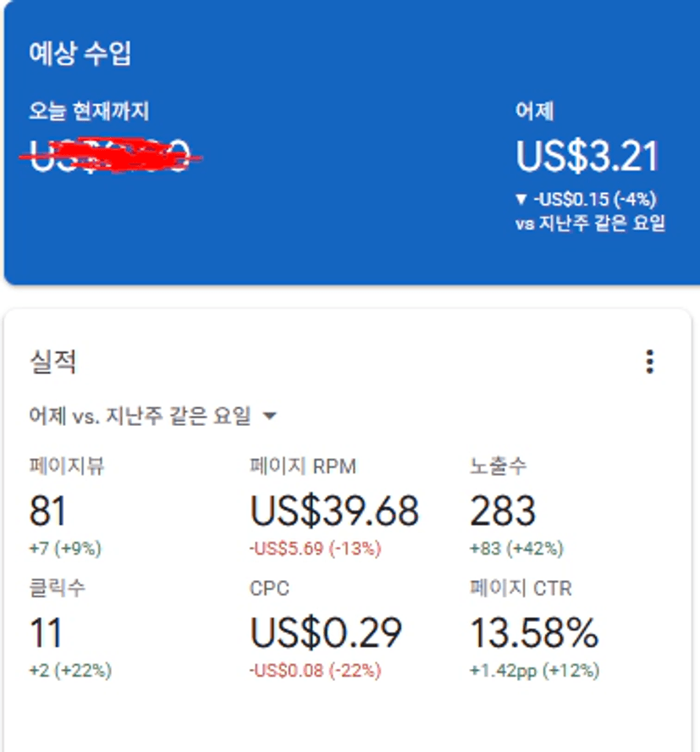Select the 클릭수 value 11
This screenshot has width=700, height=752.
tap(46, 633)
